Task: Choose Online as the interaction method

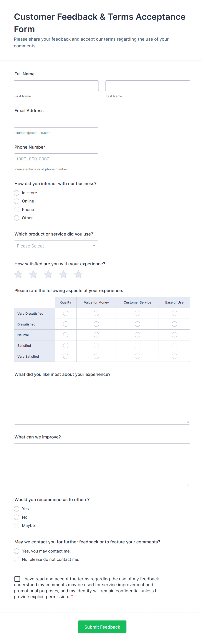Action: 17,201
